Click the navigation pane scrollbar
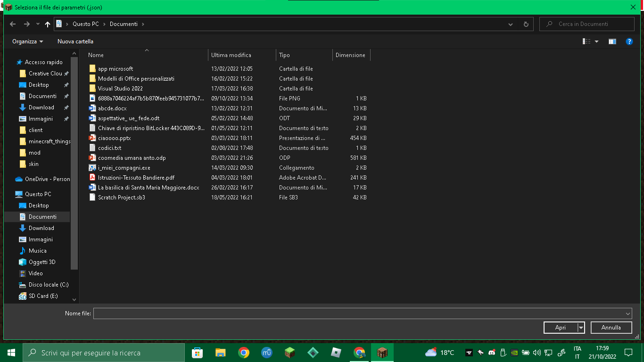Image resolution: width=644 pixels, height=362 pixels. coord(74,160)
